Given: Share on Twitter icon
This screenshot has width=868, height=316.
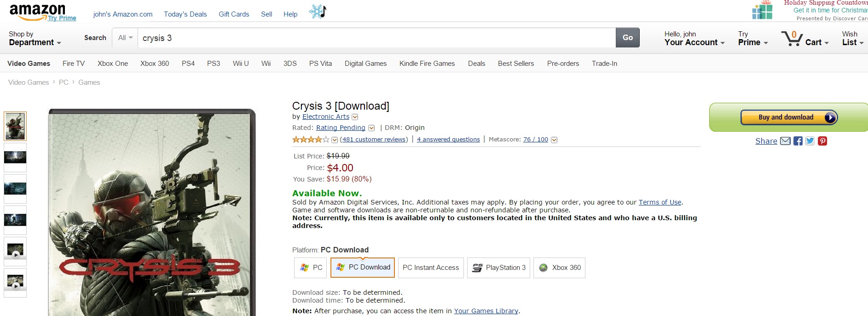Looking at the screenshot, I should point(810,141).
